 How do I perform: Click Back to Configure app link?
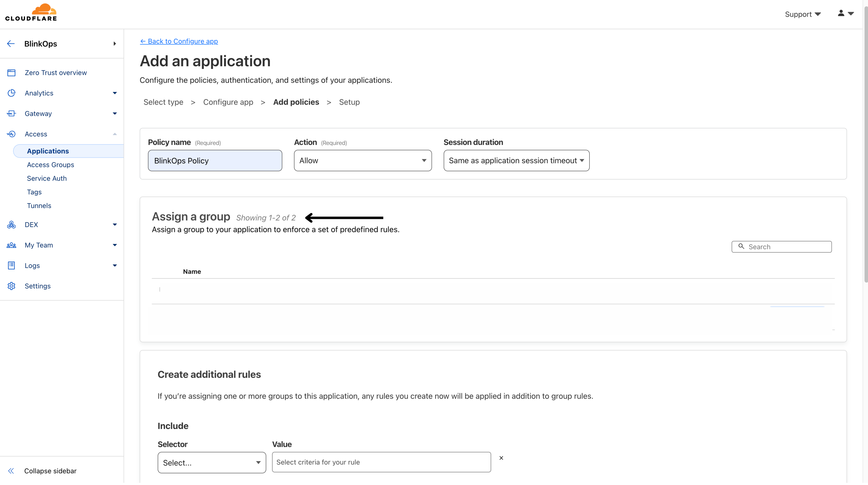(x=180, y=41)
